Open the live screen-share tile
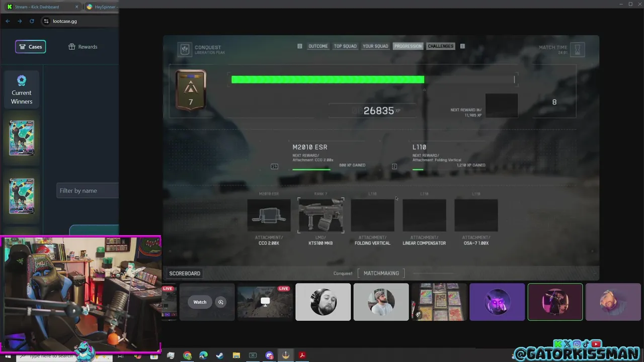Image resolution: width=644 pixels, height=362 pixels. click(265, 302)
